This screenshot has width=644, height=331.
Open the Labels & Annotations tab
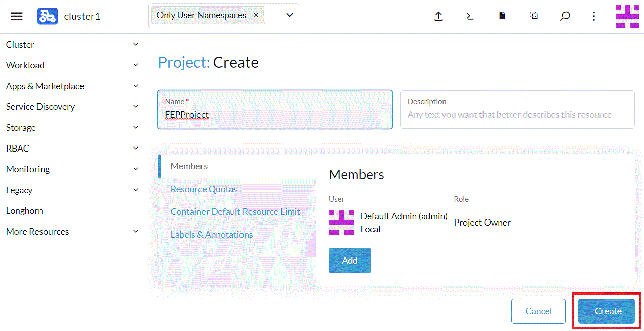pyautogui.click(x=211, y=235)
